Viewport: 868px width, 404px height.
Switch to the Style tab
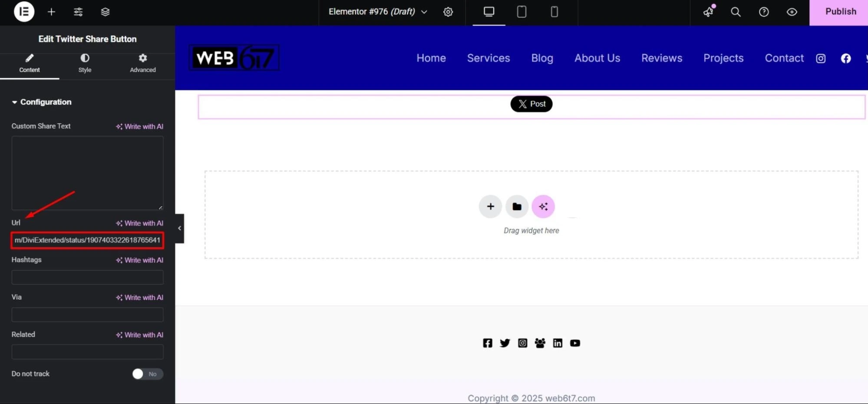[85, 63]
